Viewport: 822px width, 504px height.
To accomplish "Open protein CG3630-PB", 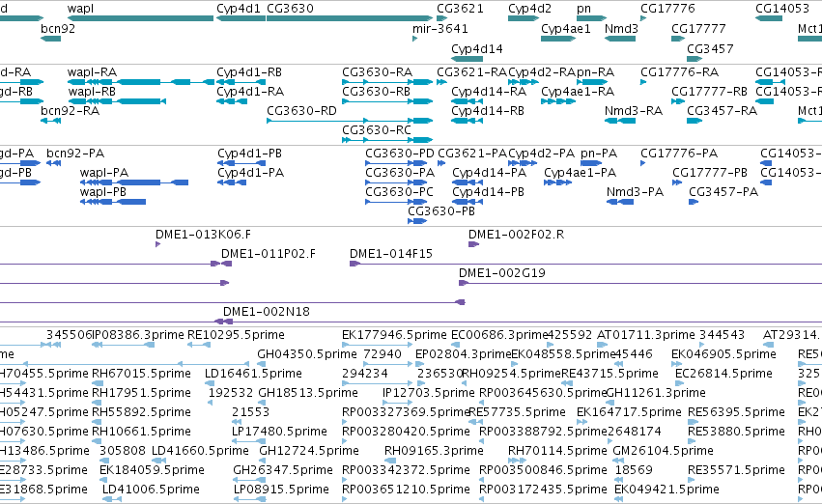I will point(440,211).
